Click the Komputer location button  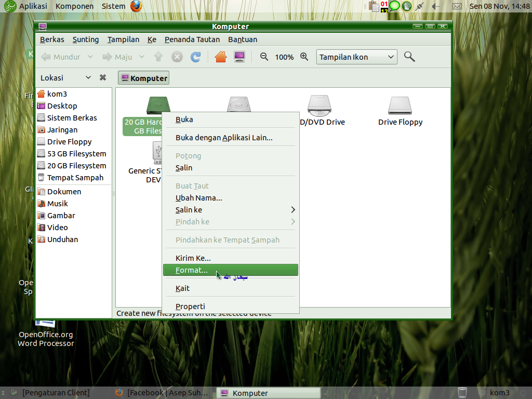click(x=144, y=78)
